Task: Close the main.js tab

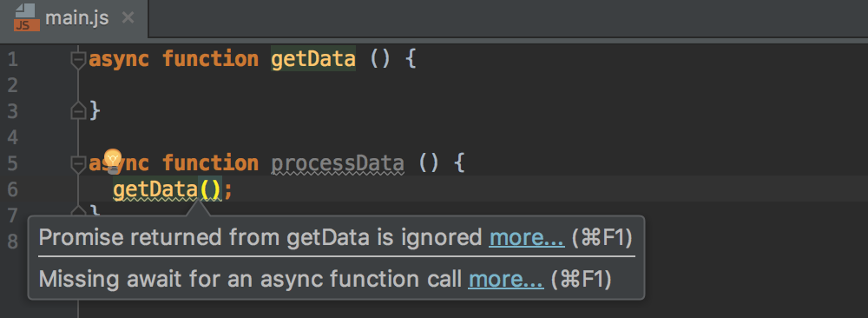Action: point(128,18)
